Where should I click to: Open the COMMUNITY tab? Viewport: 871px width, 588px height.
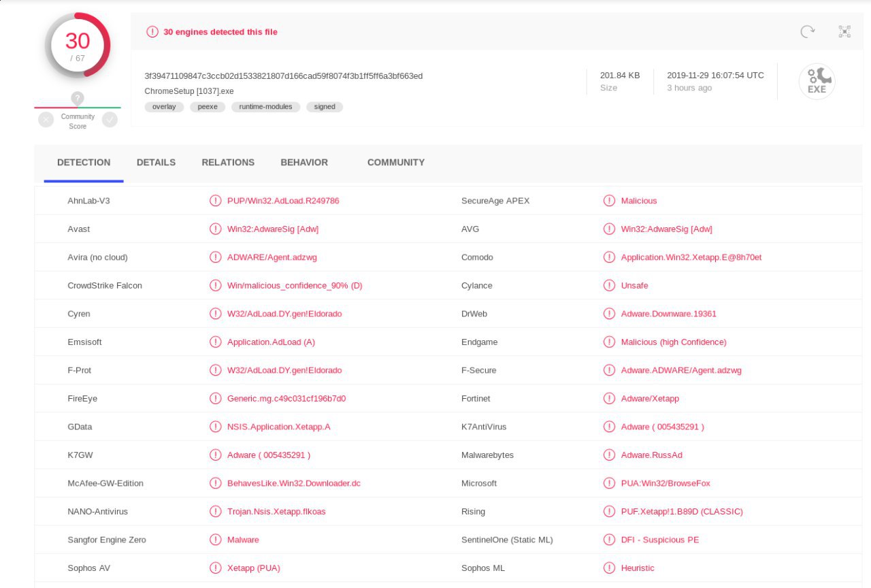(x=396, y=163)
